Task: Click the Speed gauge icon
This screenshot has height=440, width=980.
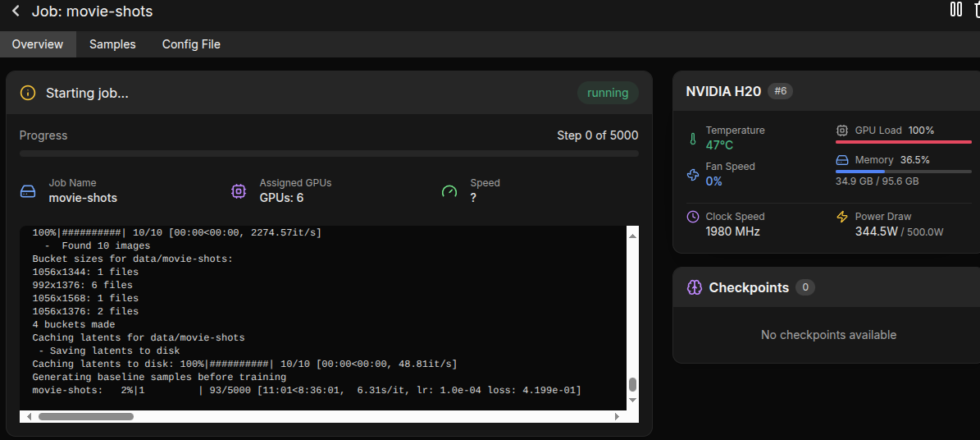Action: [x=449, y=191]
